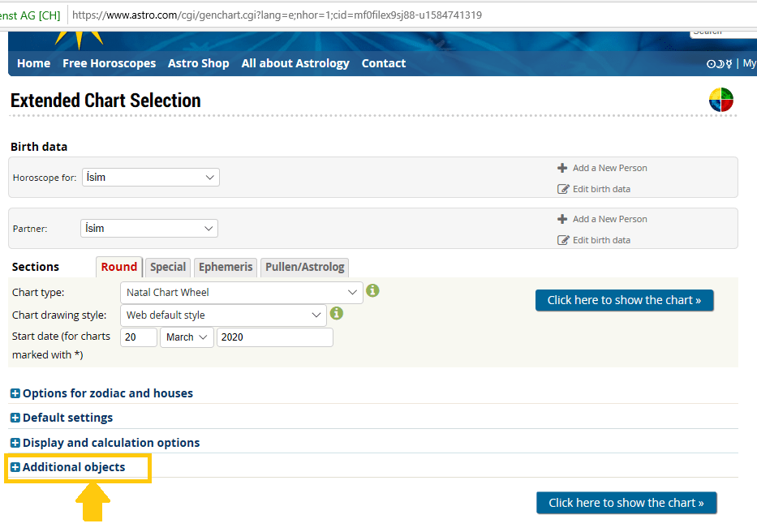This screenshot has height=532, width=757.
Task: Click the edit pencil icon in Horoscope row
Action: [x=563, y=189]
